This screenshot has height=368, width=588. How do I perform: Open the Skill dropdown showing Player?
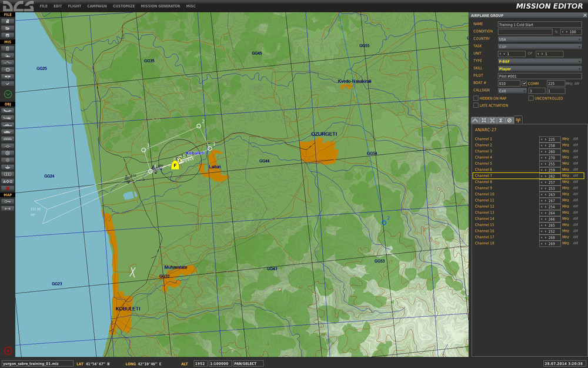click(x=540, y=69)
